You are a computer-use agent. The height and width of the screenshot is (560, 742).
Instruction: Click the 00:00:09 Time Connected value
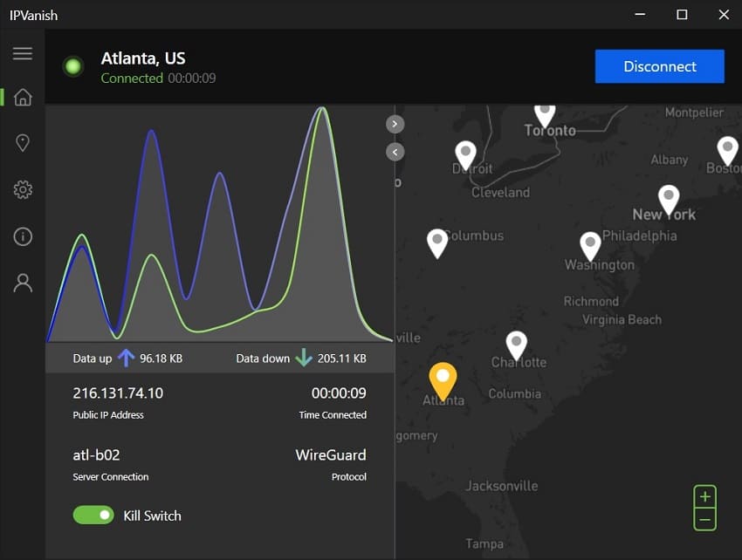pyautogui.click(x=339, y=393)
